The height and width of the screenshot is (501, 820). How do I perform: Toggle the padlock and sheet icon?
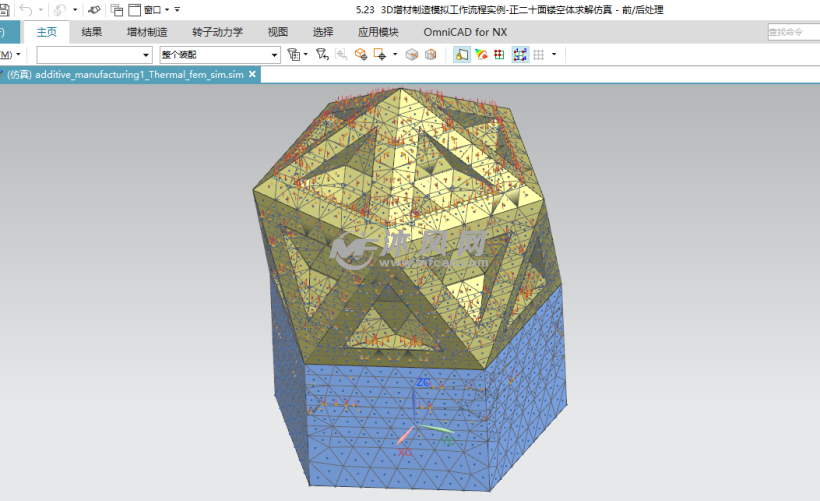(x=462, y=54)
